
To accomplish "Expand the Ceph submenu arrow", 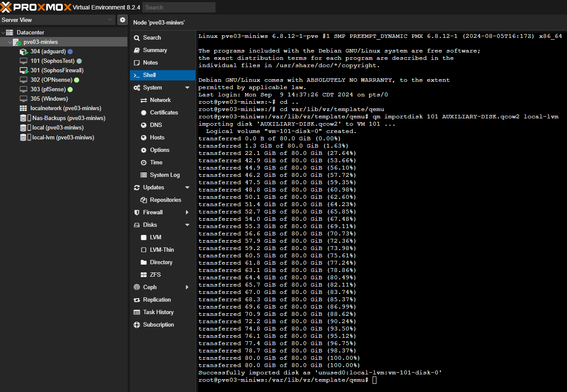I will coord(187,287).
